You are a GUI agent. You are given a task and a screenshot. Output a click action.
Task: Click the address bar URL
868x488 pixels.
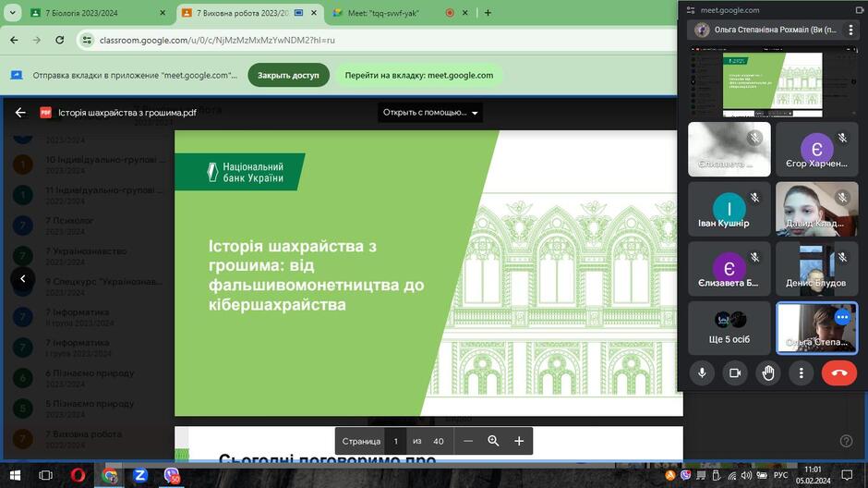point(217,40)
